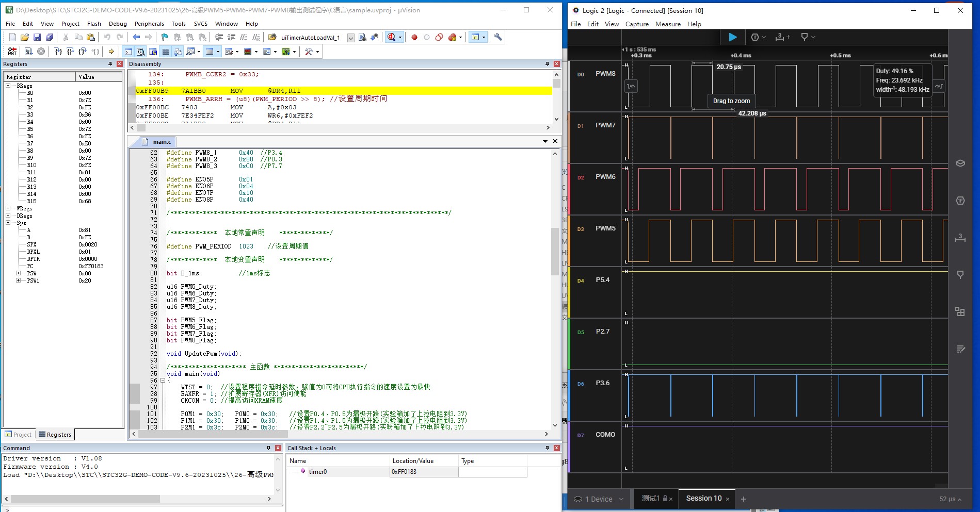Click the Step Out braces icon
980x512 pixels.
coord(83,52)
